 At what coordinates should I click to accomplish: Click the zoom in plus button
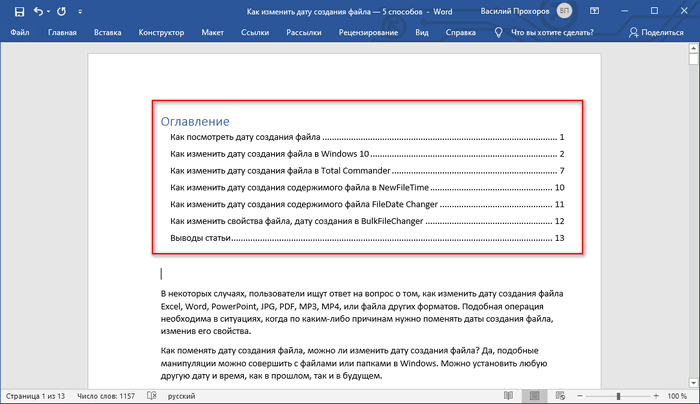pyautogui.click(x=656, y=396)
